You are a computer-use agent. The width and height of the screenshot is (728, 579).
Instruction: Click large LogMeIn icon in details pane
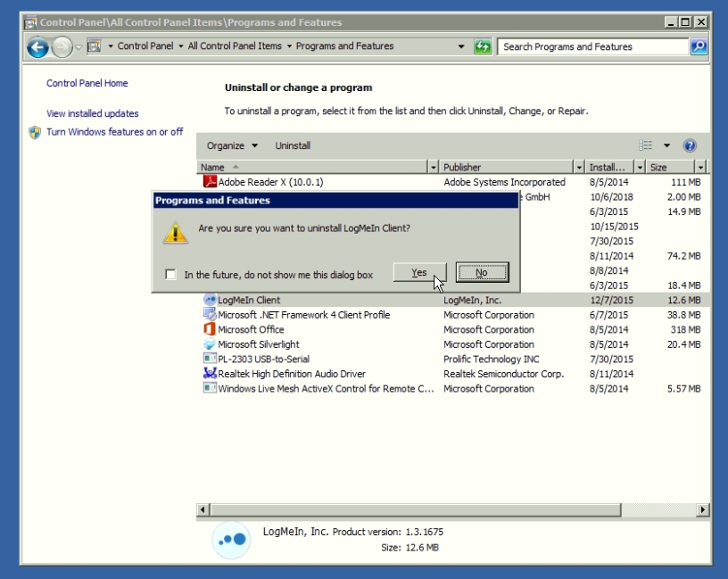point(231,540)
